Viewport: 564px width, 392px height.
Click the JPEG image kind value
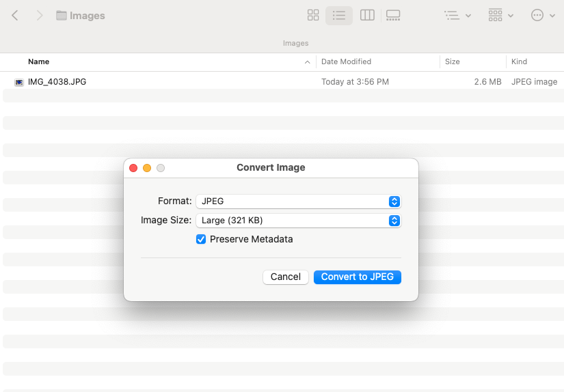(534, 82)
